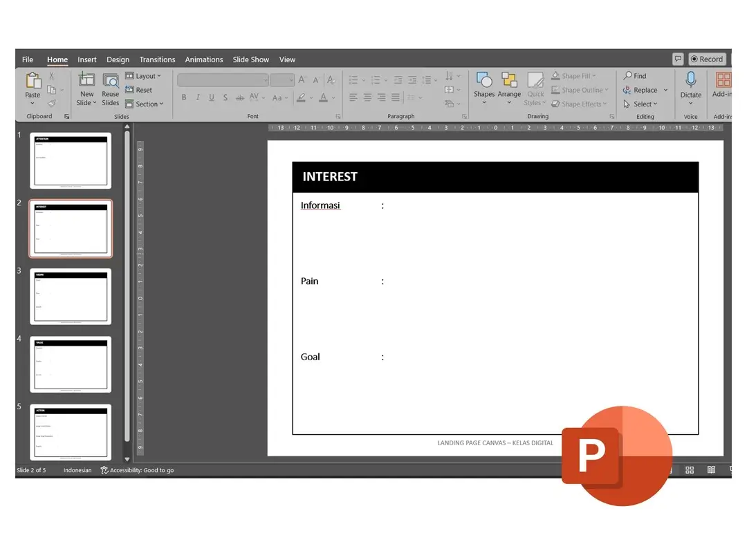Click Find in the Editing group
Image resolution: width=747 pixels, height=560 pixels.
pyautogui.click(x=635, y=76)
